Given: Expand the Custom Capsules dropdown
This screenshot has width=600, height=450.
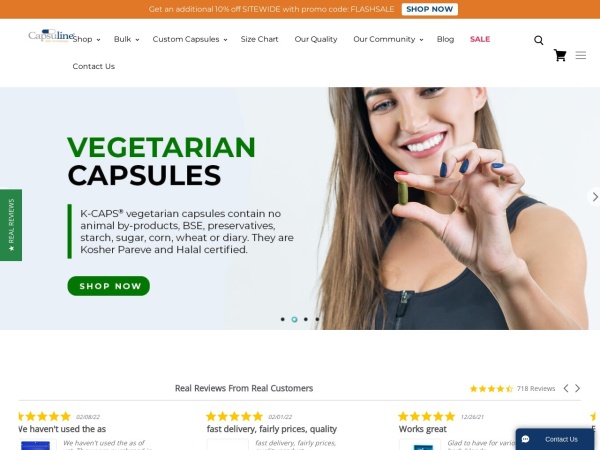Looking at the screenshot, I should [190, 39].
